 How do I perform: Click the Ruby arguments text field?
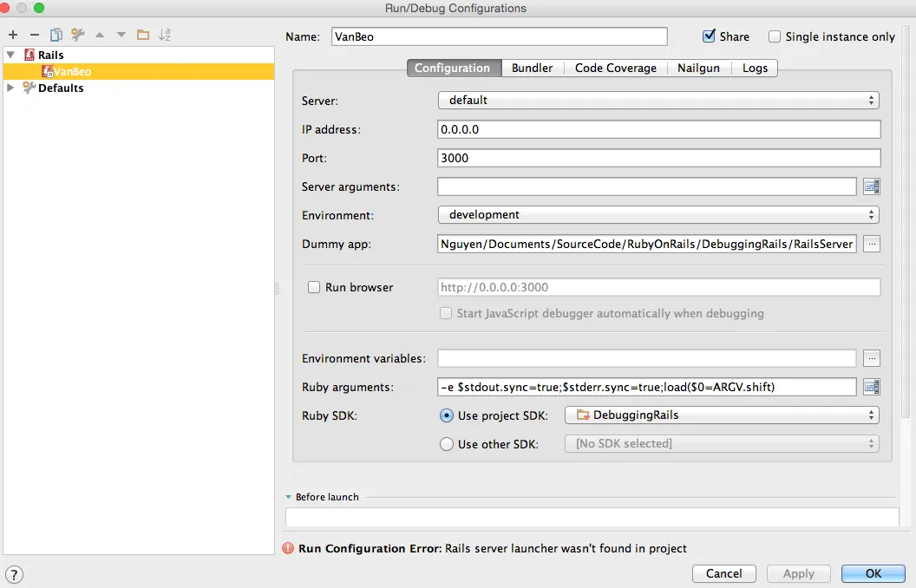[x=647, y=387]
